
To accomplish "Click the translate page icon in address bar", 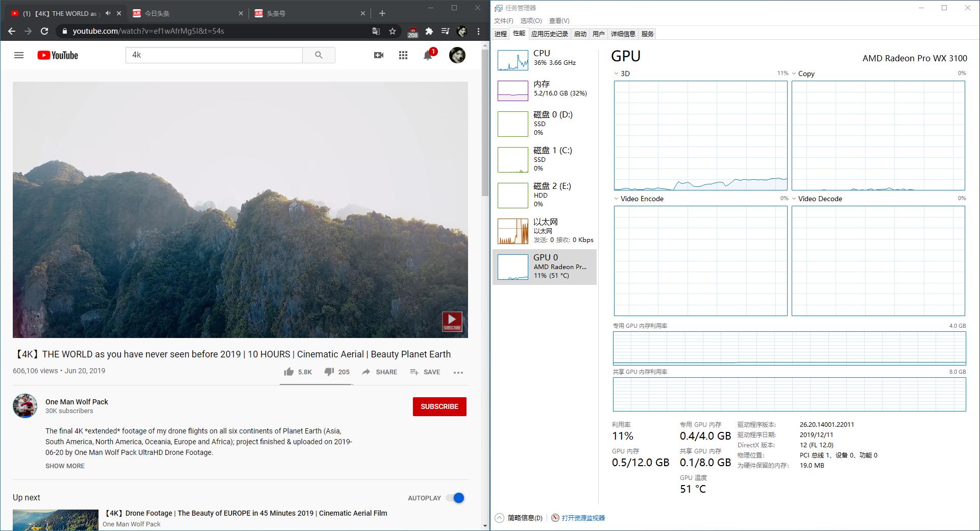I will pos(376,31).
